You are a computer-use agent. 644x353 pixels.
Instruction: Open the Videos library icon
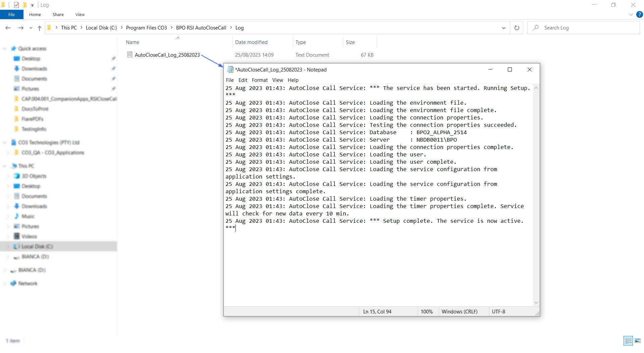tap(17, 237)
